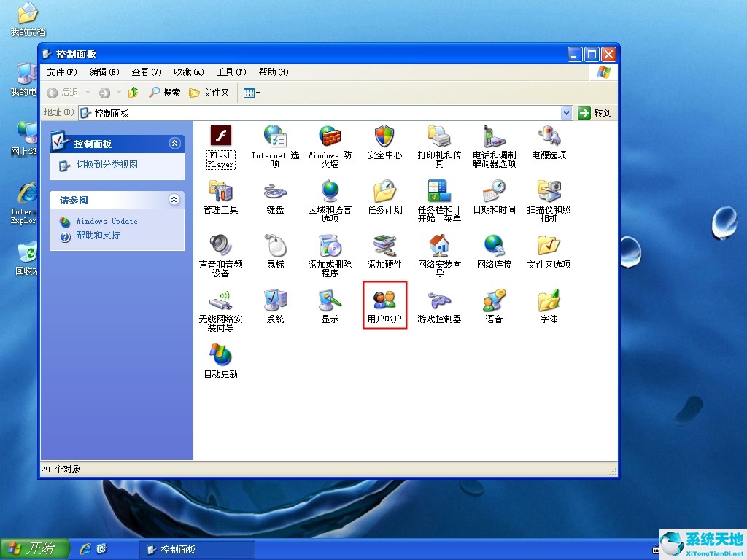747x560 pixels.
Task: Open 无线网络安装向导 icon
Action: (x=220, y=311)
